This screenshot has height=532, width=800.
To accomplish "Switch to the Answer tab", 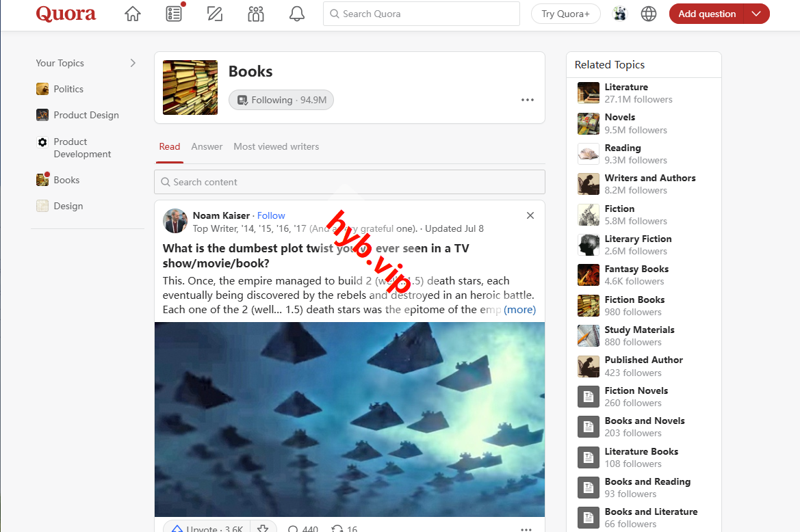I will click(207, 146).
